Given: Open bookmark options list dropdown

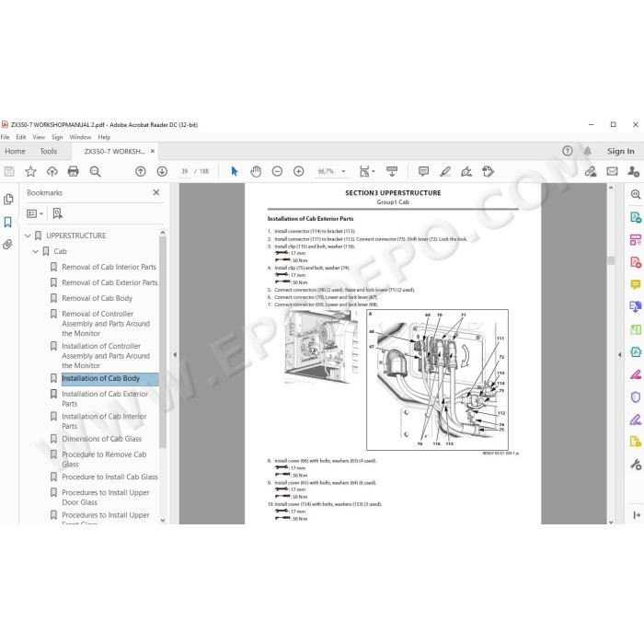Looking at the screenshot, I should (x=35, y=213).
